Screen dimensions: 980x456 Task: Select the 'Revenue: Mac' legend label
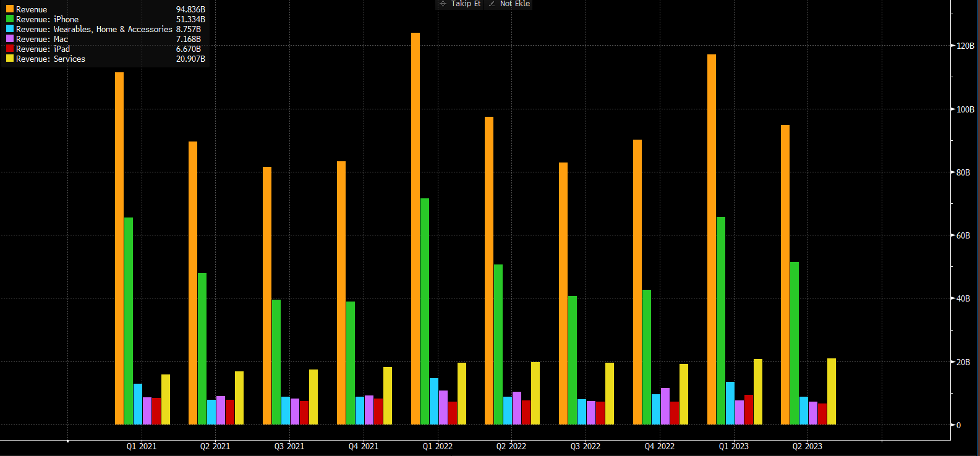pos(42,39)
